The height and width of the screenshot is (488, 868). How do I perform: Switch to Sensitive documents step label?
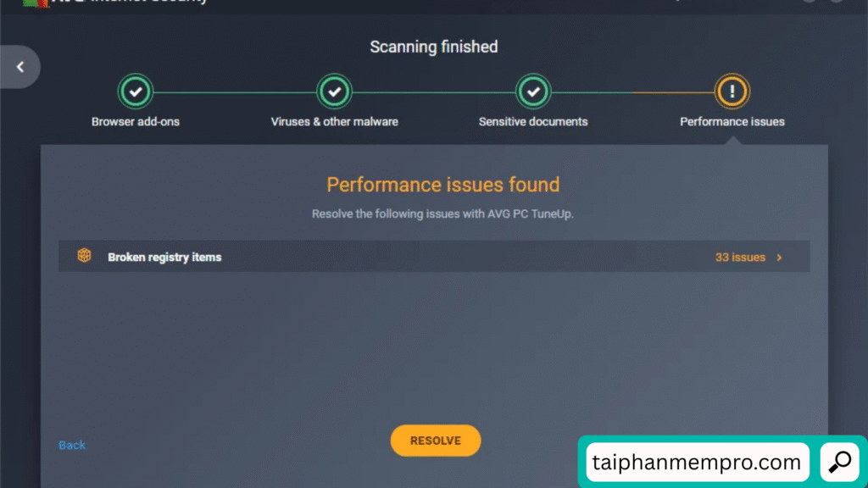click(x=533, y=122)
